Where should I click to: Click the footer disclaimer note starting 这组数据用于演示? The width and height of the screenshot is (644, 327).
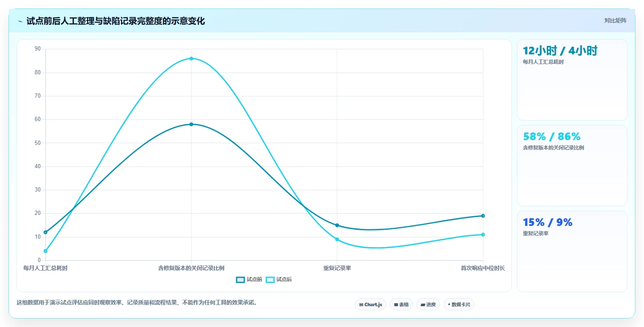(137, 303)
